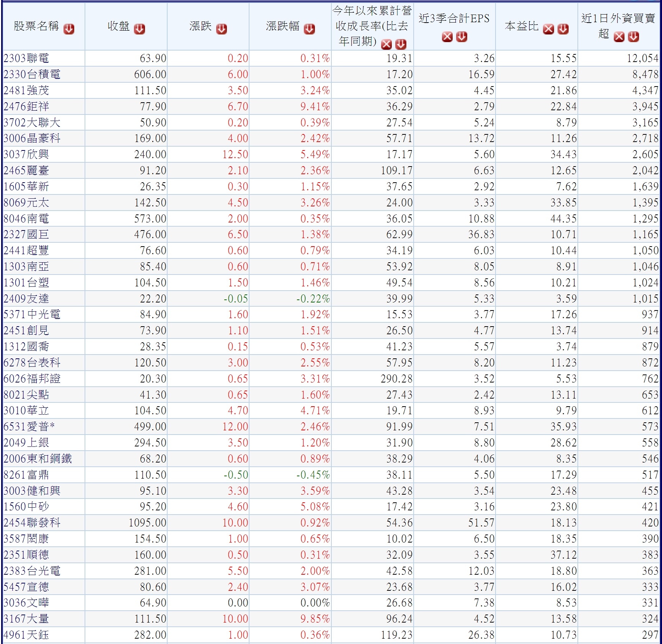Open the 2330台積電 stock page
Viewport: 662px width, 644px height.
tap(32, 74)
